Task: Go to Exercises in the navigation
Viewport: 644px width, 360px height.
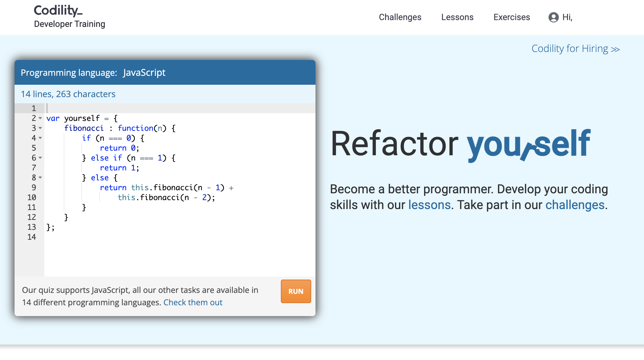Action: tap(512, 17)
